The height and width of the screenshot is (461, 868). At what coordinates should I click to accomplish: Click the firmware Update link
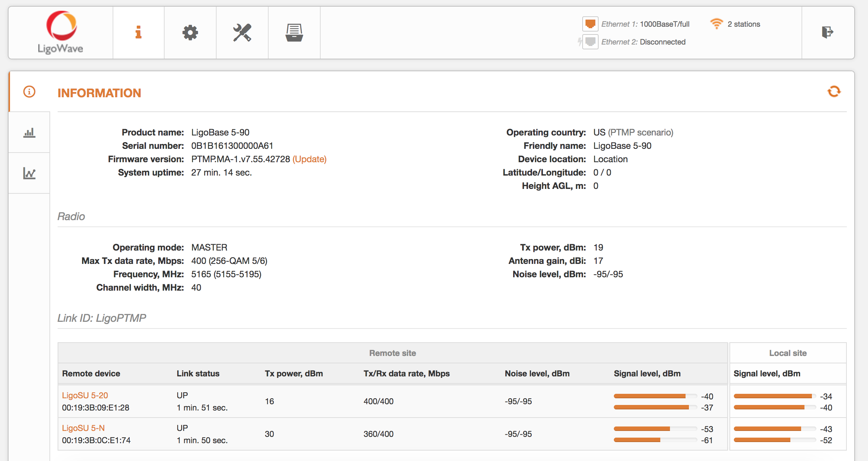click(x=310, y=159)
